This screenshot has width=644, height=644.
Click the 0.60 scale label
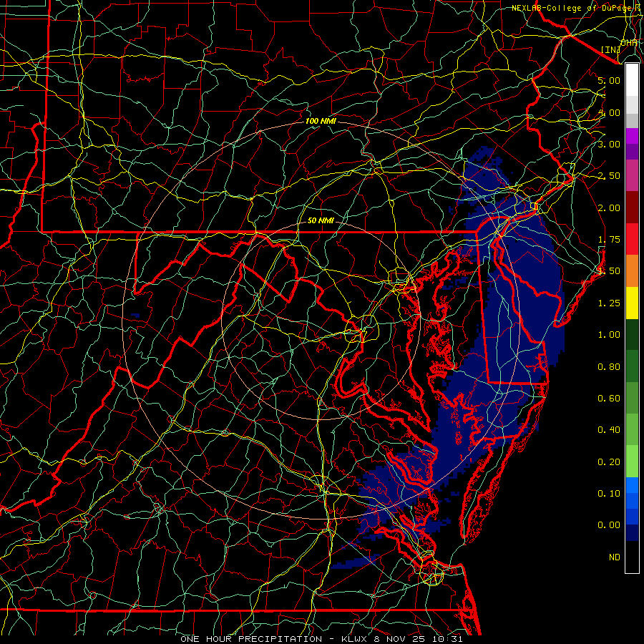(609, 399)
